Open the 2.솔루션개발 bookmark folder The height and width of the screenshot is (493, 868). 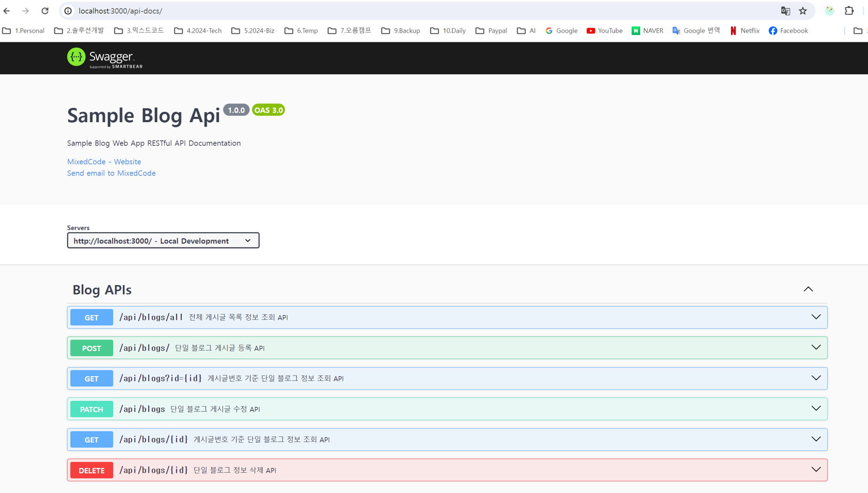79,31
